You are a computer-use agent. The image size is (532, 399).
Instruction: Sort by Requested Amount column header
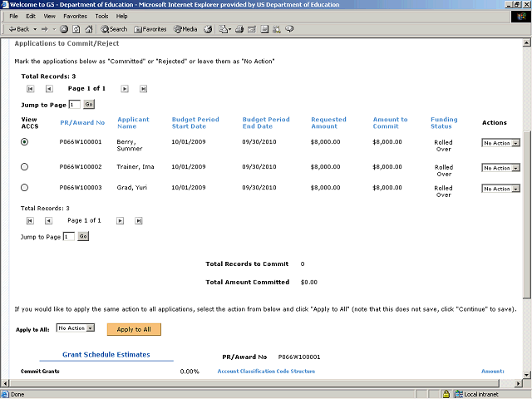pyautogui.click(x=328, y=123)
